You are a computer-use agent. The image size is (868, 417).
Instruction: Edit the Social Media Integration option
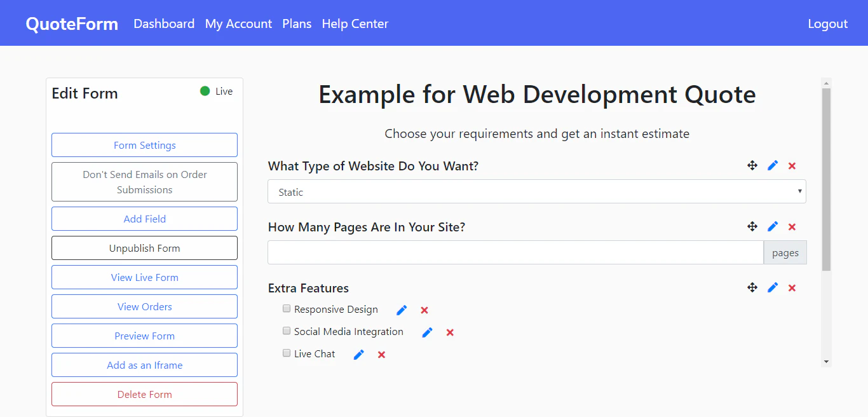point(427,332)
